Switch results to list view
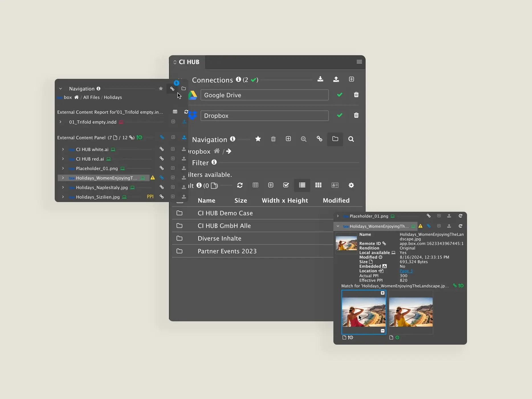Viewport: 532px width, 399px height. pos(302,185)
